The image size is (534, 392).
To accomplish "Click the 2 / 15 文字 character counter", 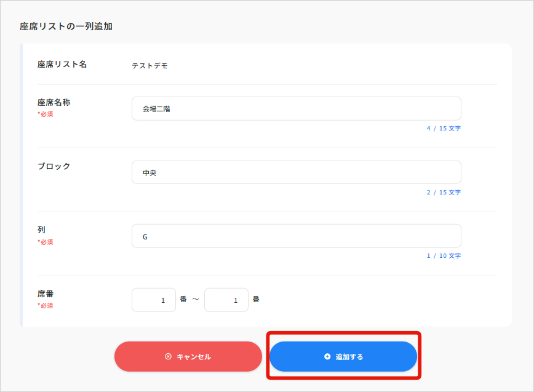I will pyautogui.click(x=444, y=193).
